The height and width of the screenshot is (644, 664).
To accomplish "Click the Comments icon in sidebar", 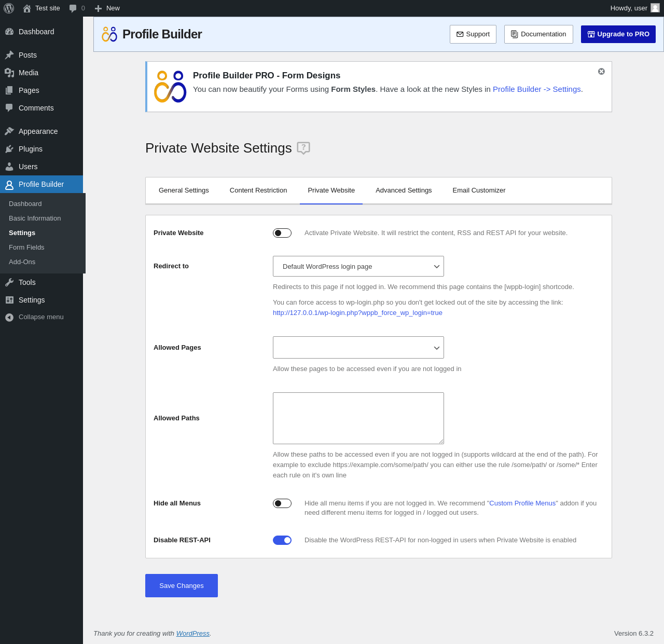I will click(x=9, y=108).
